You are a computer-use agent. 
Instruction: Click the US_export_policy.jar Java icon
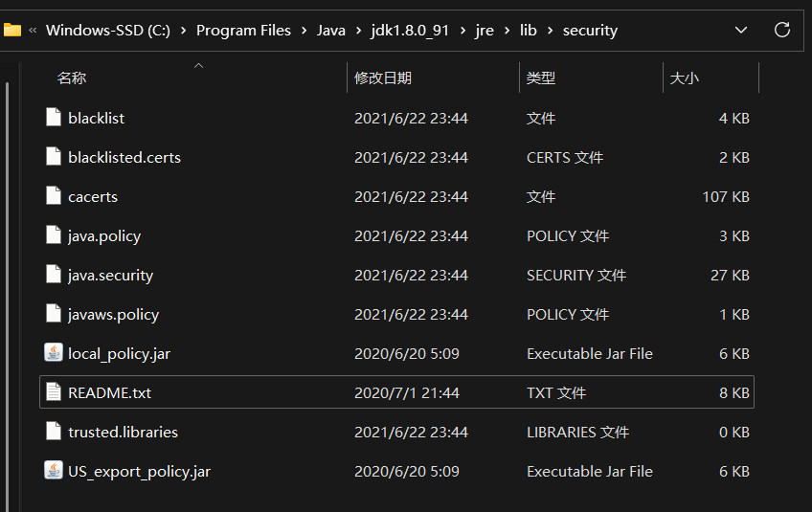point(54,471)
